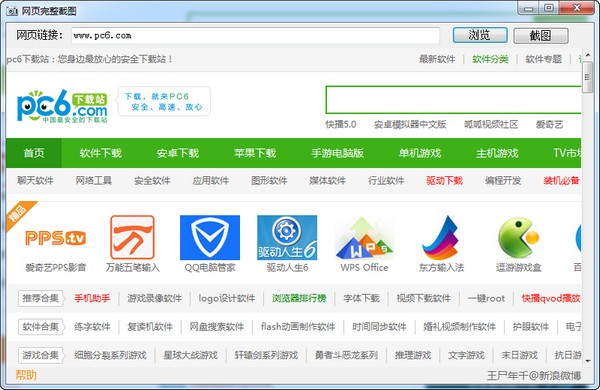Select the 首页 navigation tab

[x=34, y=153]
